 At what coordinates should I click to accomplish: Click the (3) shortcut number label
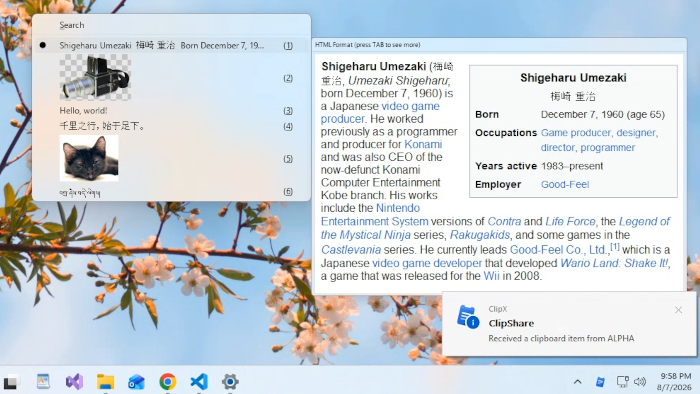coord(288,111)
